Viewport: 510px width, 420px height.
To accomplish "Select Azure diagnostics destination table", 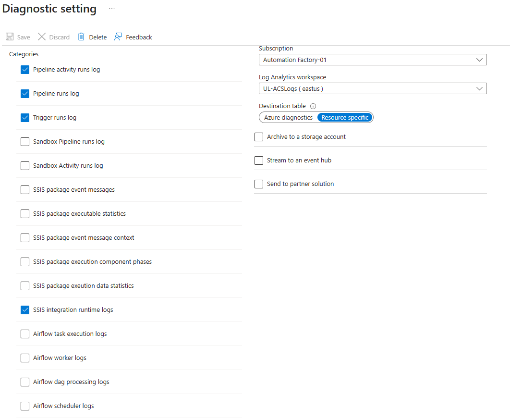I will (x=288, y=118).
